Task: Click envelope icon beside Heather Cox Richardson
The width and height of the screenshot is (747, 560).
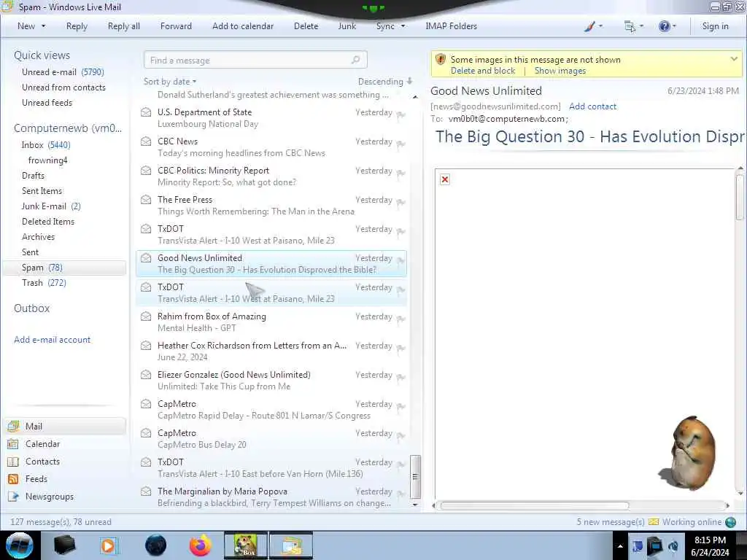Action: tap(146, 346)
